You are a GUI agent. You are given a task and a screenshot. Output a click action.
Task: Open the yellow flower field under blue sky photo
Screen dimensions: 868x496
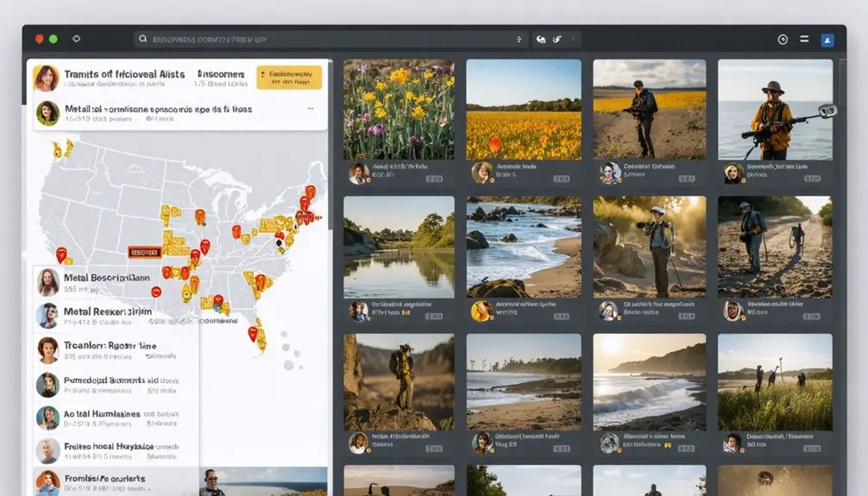point(524,110)
